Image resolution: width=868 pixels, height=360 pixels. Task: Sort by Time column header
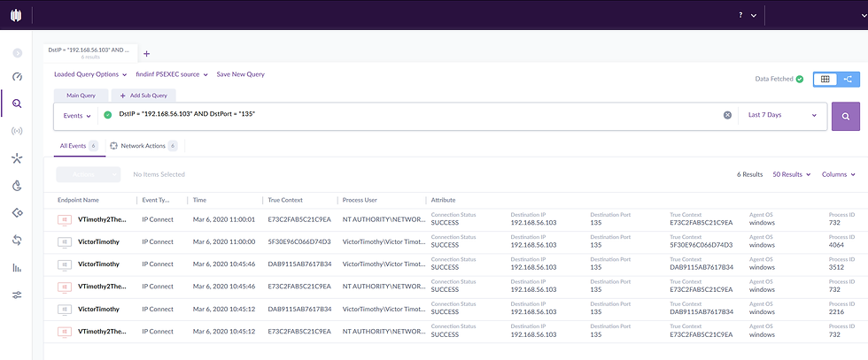pyautogui.click(x=199, y=200)
